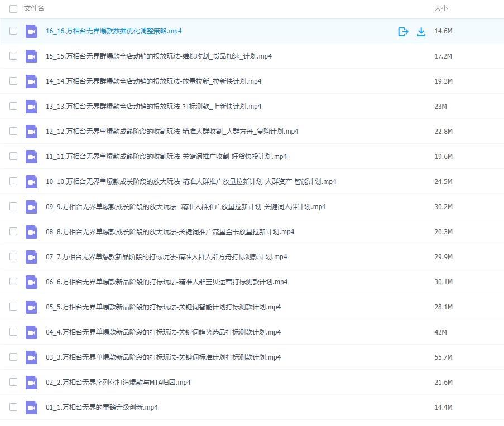The height and width of the screenshot is (426, 504).
Task: Sort files by 大小 column header
Action: tap(441, 9)
